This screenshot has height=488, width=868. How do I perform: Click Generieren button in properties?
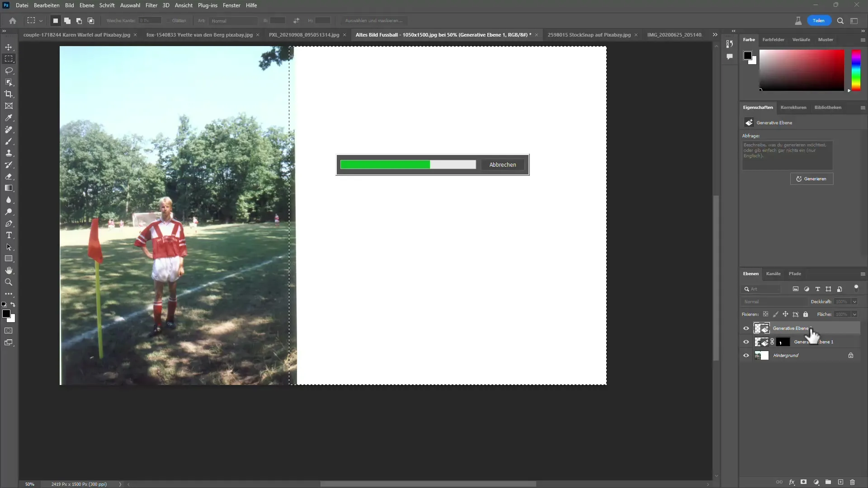(x=812, y=179)
